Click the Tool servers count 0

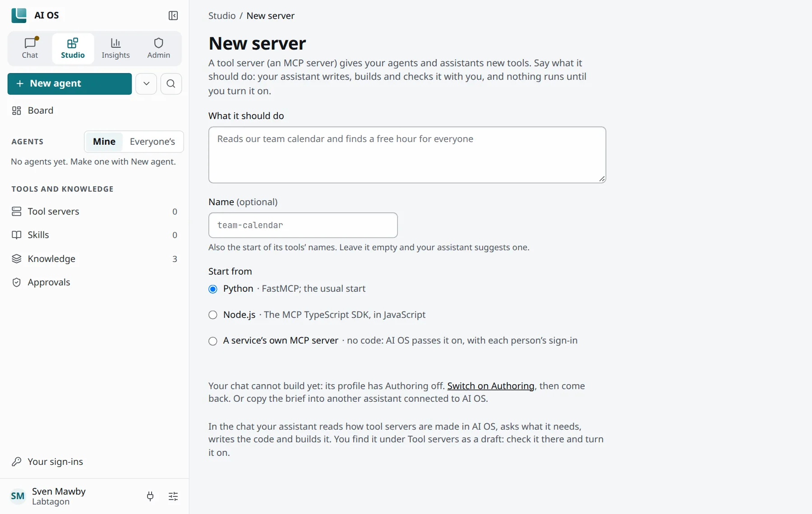[x=175, y=211]
